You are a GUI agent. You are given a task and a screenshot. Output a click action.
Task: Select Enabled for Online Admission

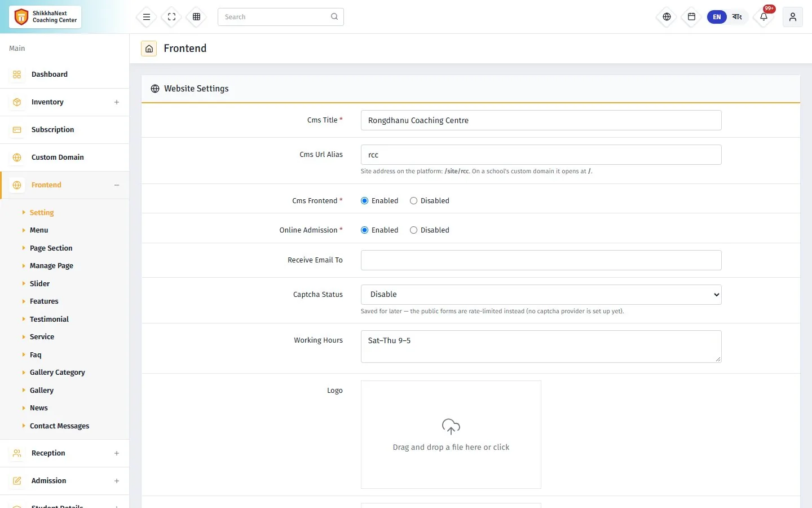(x=365, y=230)
